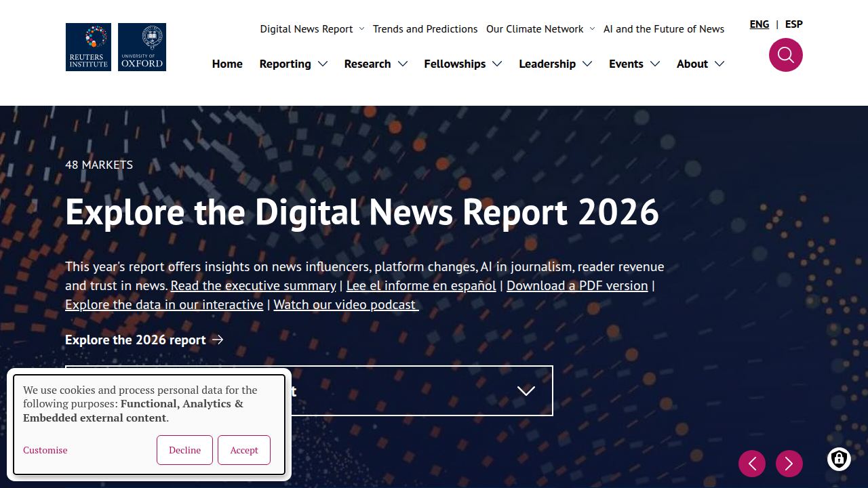Expand Our Climate Network chevron
This screenshot has height=488, width=868.
tap(592, 29)
